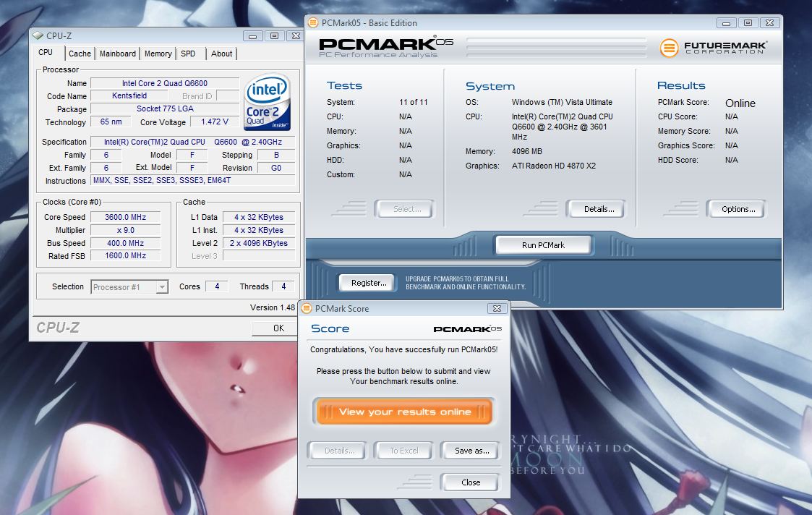Click Save as... in Score dialog
Screen dimensions: 812x515
tap(471, 450)
